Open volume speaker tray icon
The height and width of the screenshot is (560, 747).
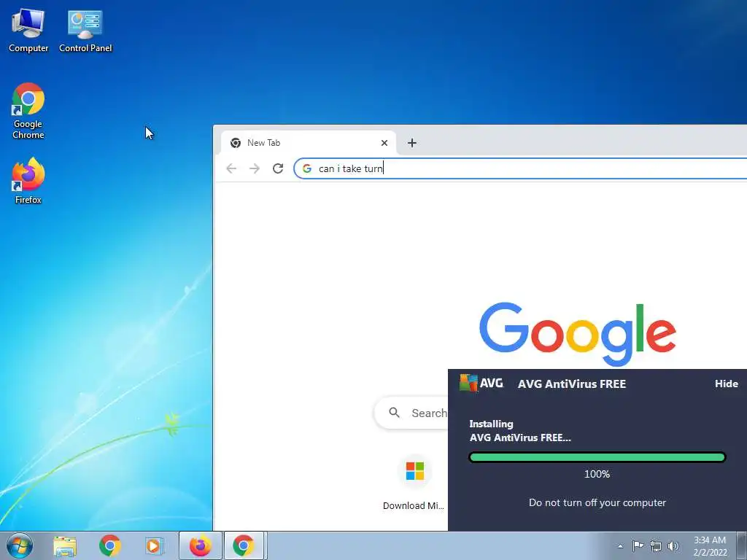(x=673, y=546)
